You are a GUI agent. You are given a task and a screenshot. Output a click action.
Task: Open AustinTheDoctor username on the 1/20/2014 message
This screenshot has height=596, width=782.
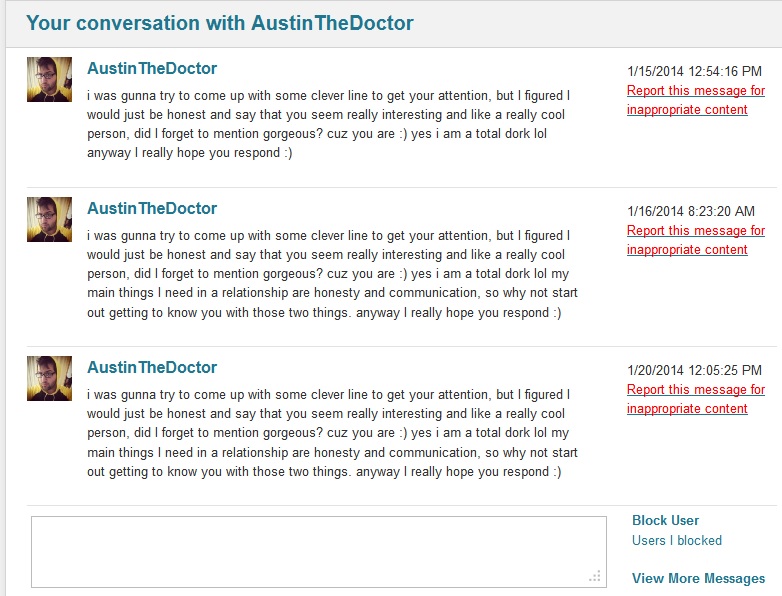pos(152,368)
